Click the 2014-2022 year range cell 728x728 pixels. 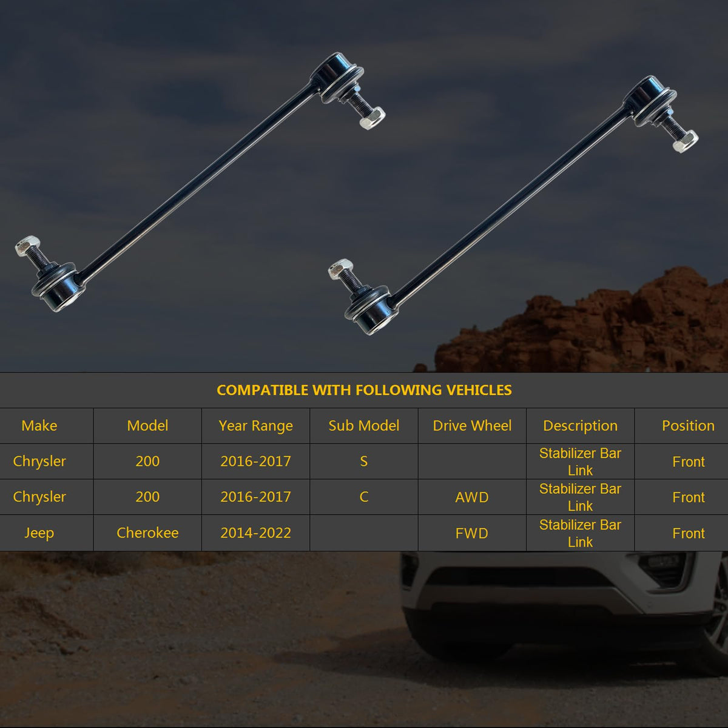(255, 533)
